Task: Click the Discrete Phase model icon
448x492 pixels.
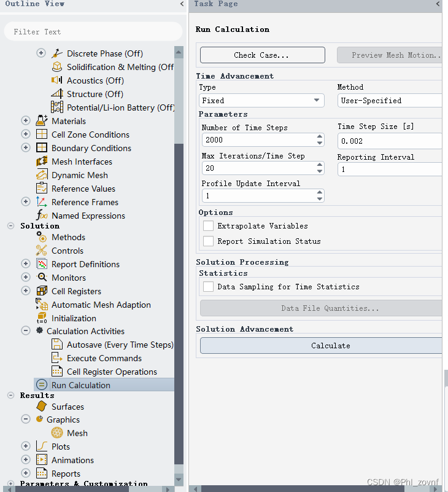Action: click(57, 53)
